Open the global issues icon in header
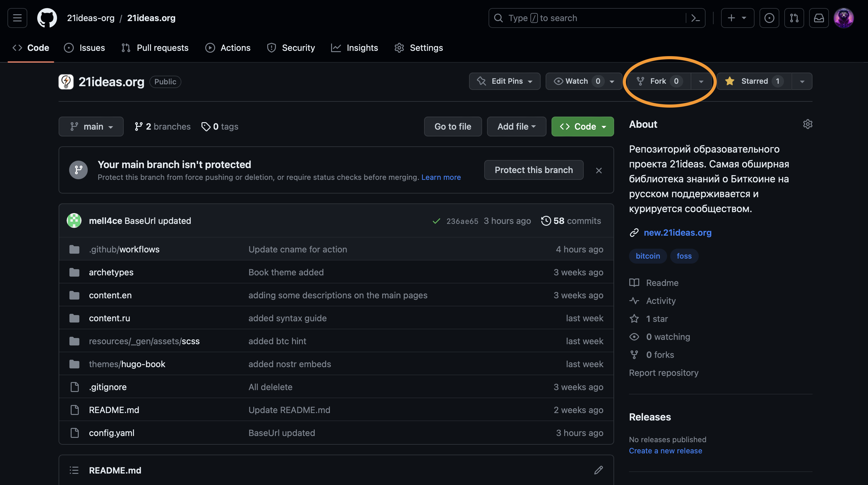 click(x=769, y=18)
